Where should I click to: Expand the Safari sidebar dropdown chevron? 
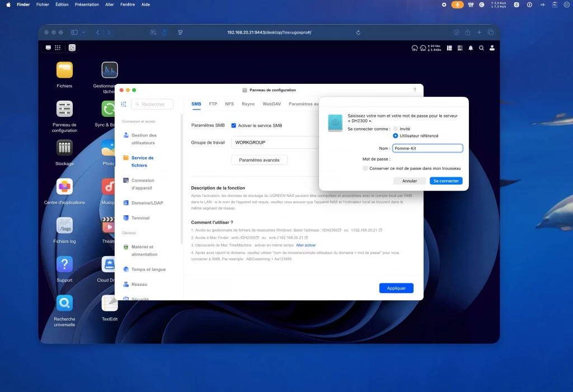(x=84, y=32)
